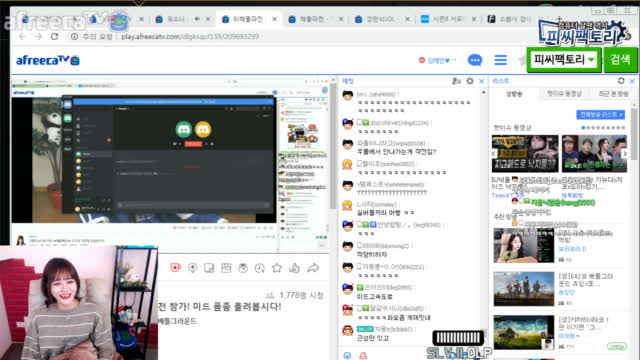Image resolution: width=640 pixels, height=360 pixels.
Task: Share the stream using the arrow icon
Action: point(313,268)
